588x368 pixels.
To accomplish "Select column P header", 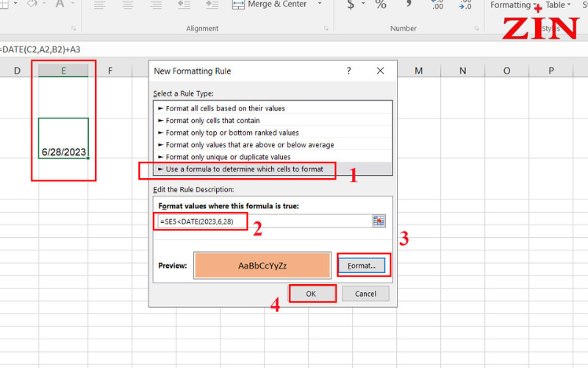I will click(551, 71).
